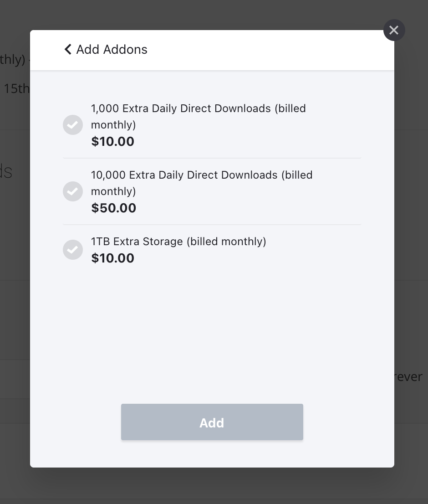Click the $50.00 price text
The image size is (428, 504).
(x=114, y=208)
